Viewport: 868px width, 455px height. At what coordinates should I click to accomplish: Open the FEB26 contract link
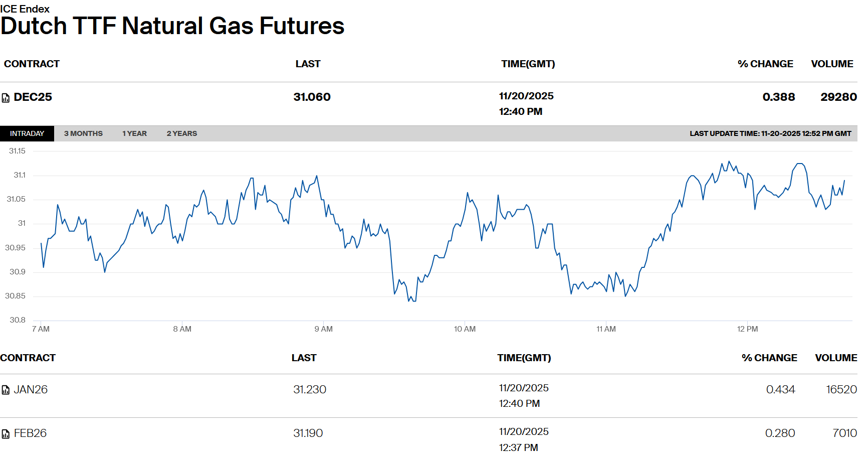tap(30, 433)
